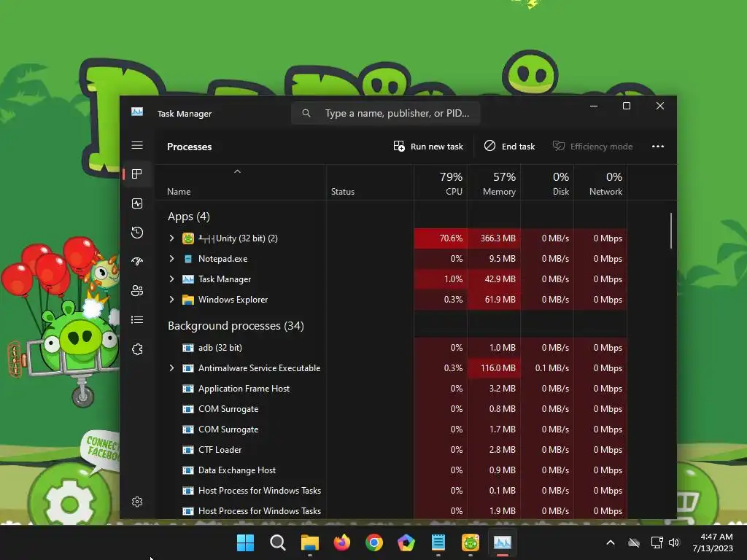Sort by the Network column header
Viewport: 747px width, 560px height.
601,183
